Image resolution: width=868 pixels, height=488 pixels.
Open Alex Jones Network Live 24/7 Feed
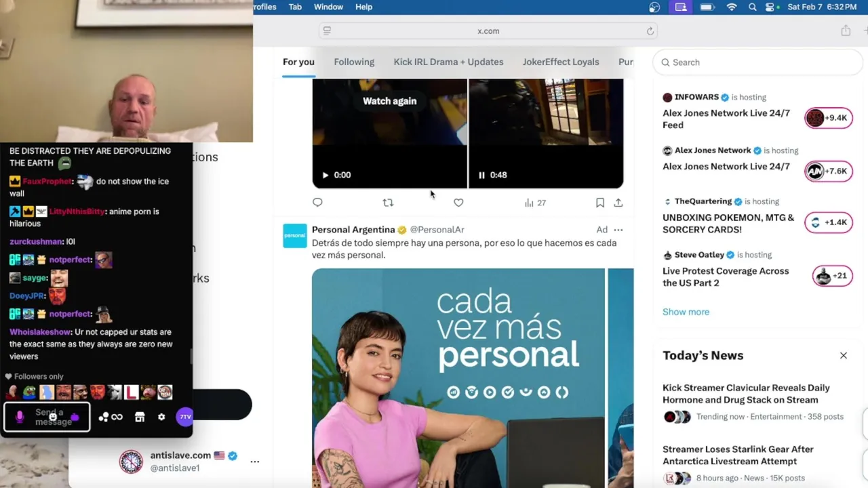[x=726, y=119]
